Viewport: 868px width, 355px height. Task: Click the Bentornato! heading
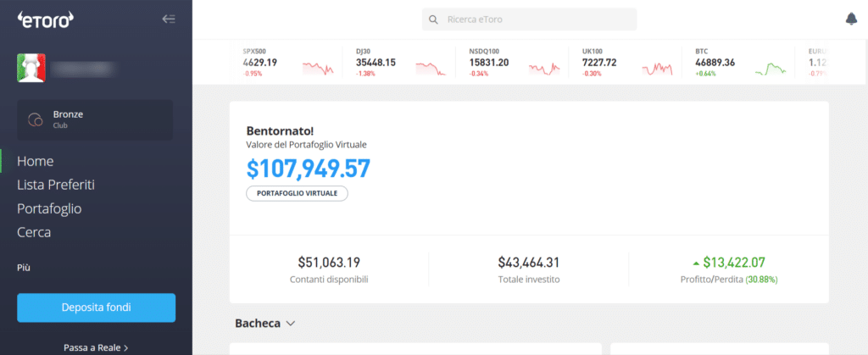click(x=280, y=131)
